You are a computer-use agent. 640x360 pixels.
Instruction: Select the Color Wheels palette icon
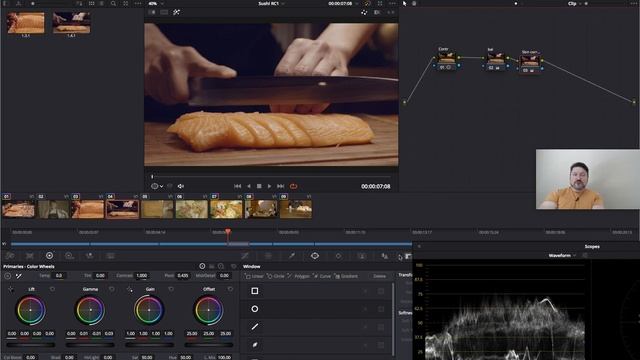tap(49, 256)
